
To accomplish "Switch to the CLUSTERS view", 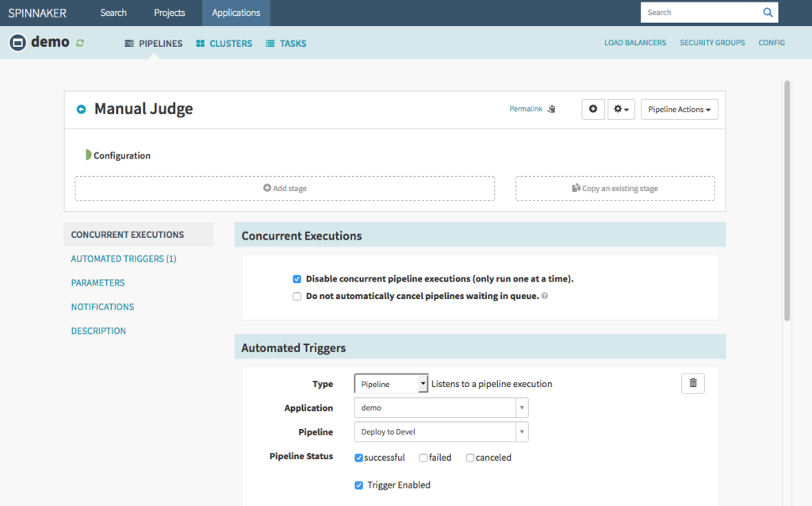I will coord(224,44).
